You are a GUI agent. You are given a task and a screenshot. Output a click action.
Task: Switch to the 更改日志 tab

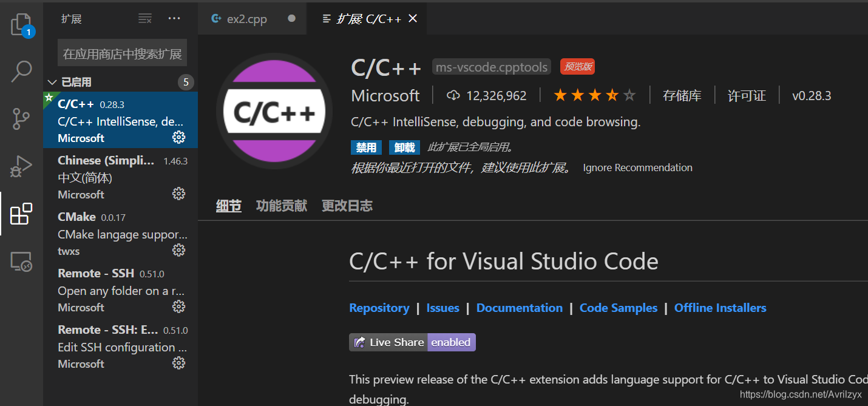347,205
